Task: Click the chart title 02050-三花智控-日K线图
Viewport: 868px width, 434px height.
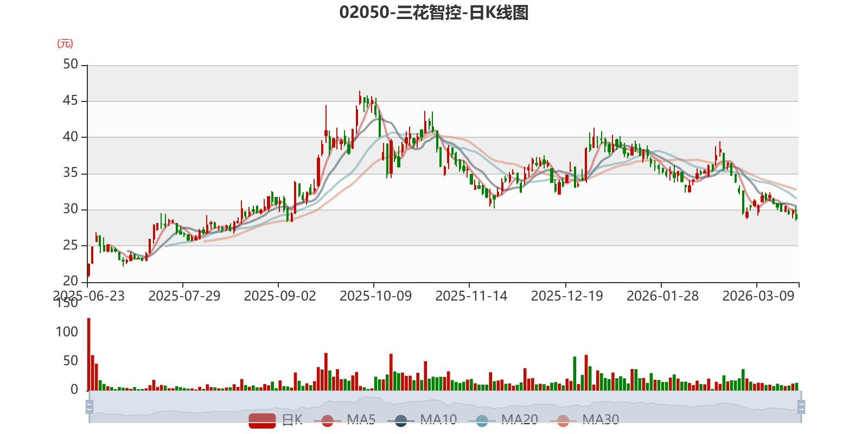Action: tap(434, 12)
